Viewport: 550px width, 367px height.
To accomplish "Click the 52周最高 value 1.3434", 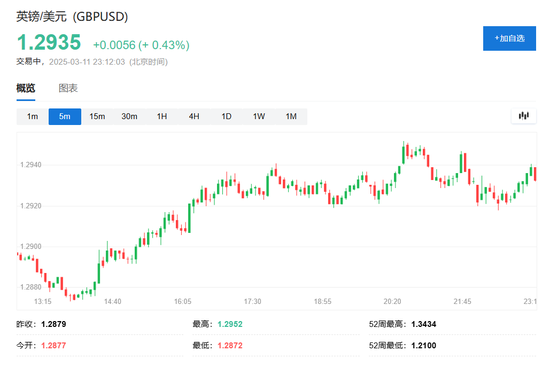I will (424, 324).
